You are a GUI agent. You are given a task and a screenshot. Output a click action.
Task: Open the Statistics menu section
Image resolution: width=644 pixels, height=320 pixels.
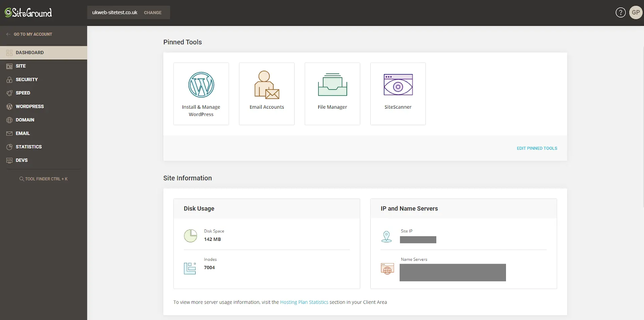(43, 147)
